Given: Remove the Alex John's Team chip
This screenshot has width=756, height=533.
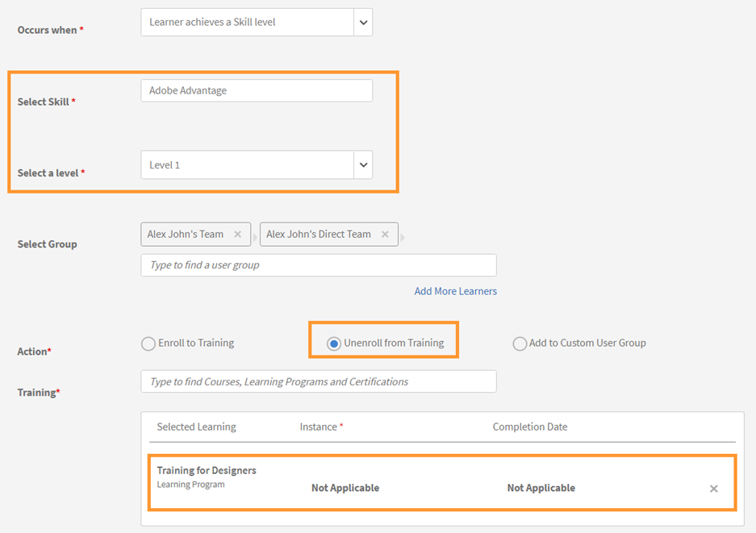Looking at the screenshot, I should (x=237, y=235).
